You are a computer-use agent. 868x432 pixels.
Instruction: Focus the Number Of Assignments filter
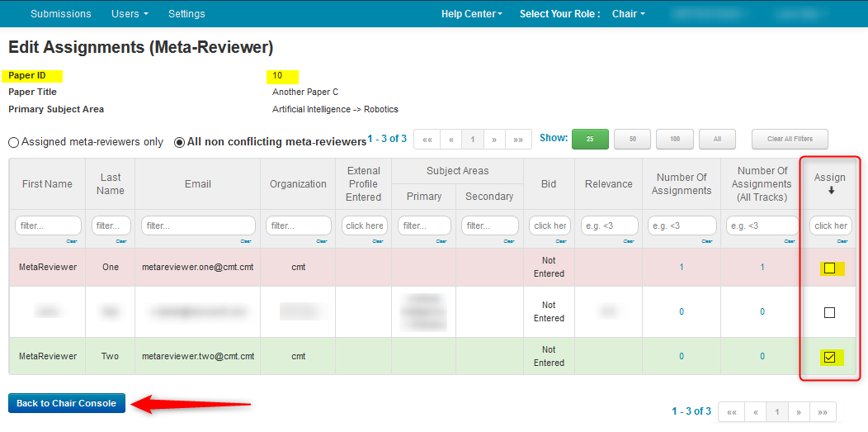pos(682,225)
